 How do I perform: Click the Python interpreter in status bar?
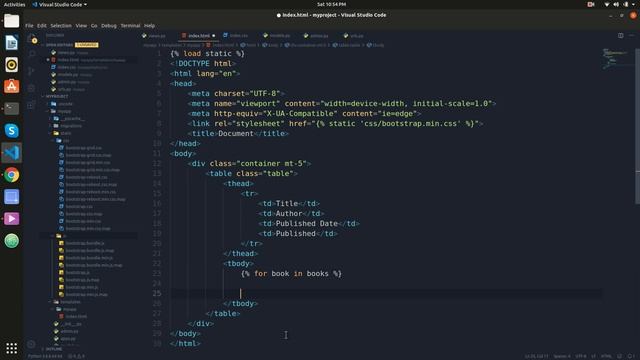tap(45, 356)
